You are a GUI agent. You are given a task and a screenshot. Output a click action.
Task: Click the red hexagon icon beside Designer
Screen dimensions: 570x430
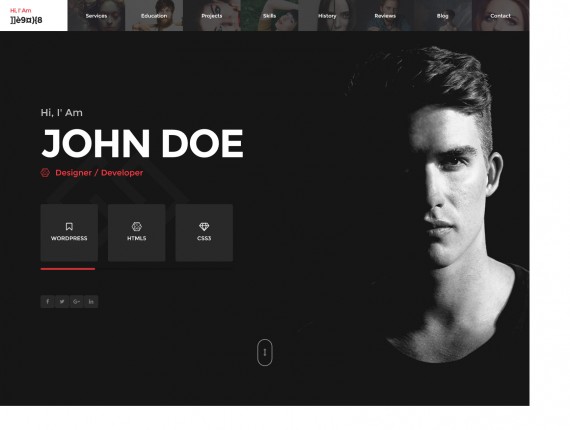pos(45,173)
